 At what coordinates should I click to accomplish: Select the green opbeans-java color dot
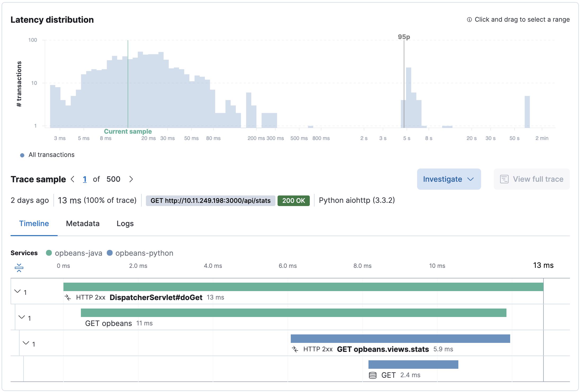coord(49,253)
